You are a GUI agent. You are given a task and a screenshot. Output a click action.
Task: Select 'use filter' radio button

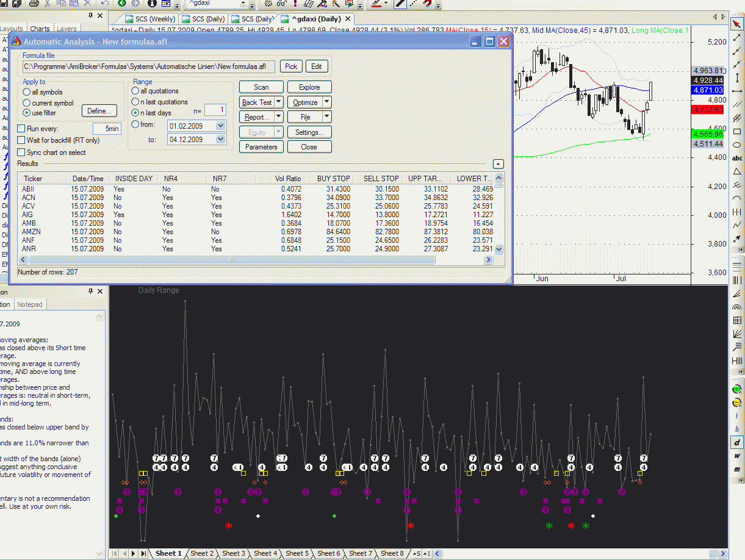coord(27,113)
